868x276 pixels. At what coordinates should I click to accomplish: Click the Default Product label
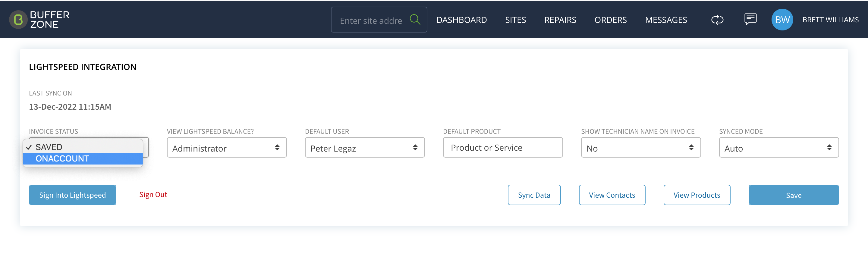[x=471, y=131]
